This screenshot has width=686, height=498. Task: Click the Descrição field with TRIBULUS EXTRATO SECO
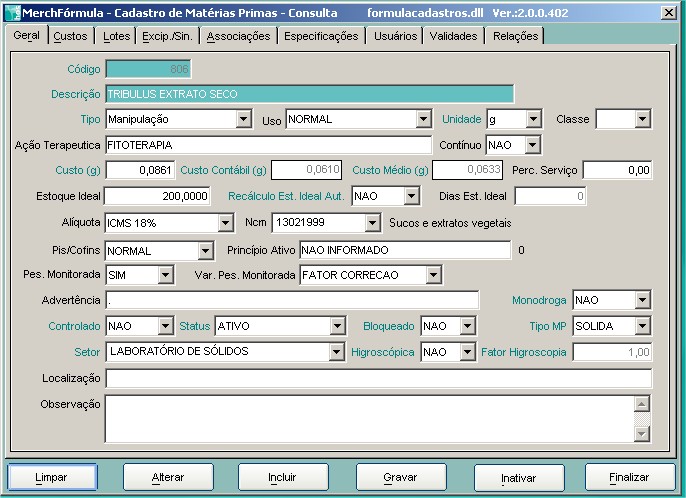[x=309, y=94]
